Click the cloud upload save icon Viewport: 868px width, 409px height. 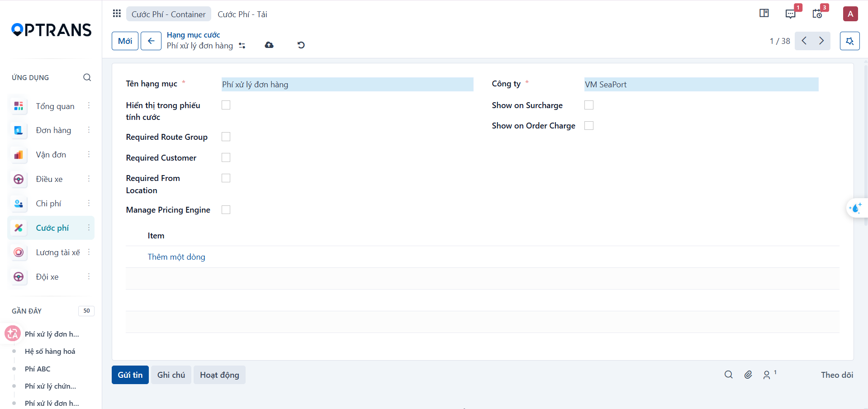click(x=269, y=45)
